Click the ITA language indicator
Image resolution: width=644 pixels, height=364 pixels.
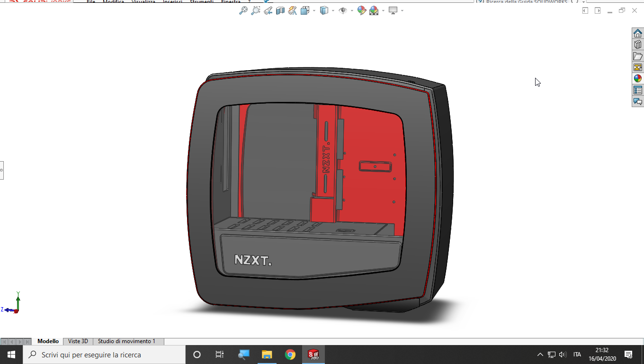click(577, 355)
